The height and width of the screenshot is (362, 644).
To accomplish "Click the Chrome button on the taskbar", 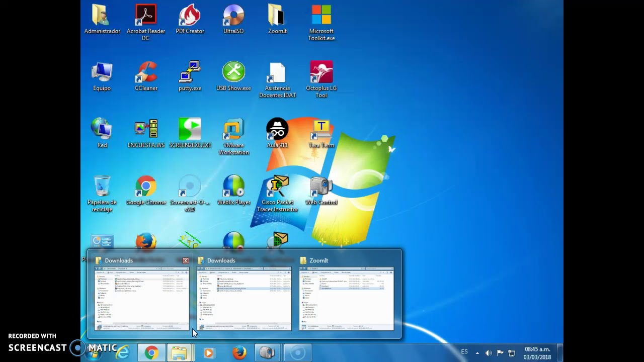I will [151, 353].
